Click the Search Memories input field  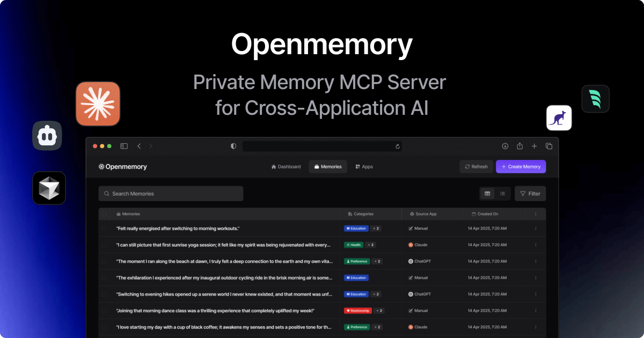tap(171, 194)
